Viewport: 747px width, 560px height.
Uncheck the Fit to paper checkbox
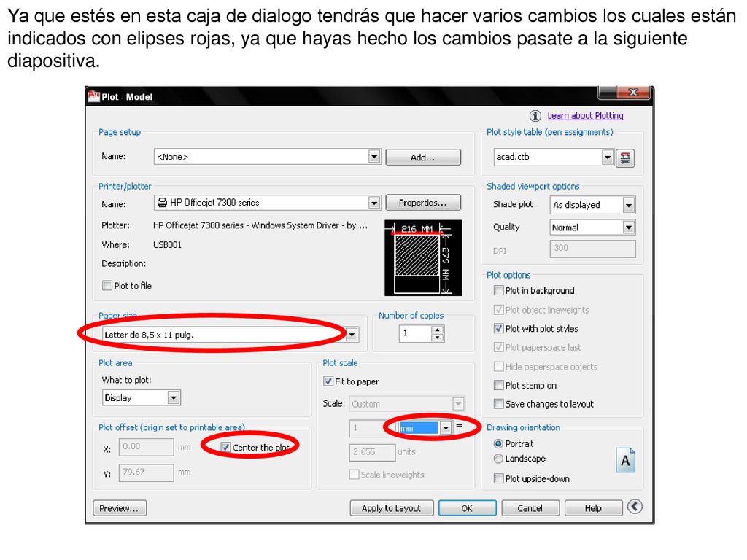[328, 381]
